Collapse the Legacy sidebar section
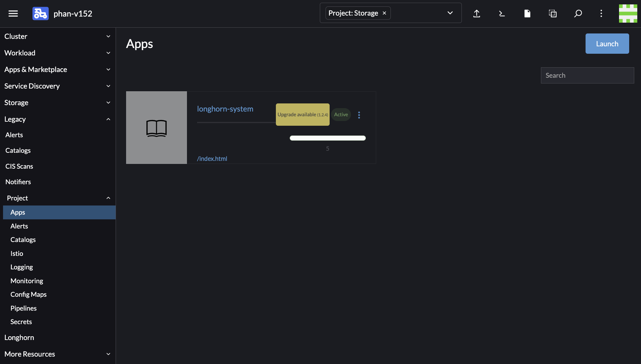The width and height of the screenshot is (641, 364). 57,119
